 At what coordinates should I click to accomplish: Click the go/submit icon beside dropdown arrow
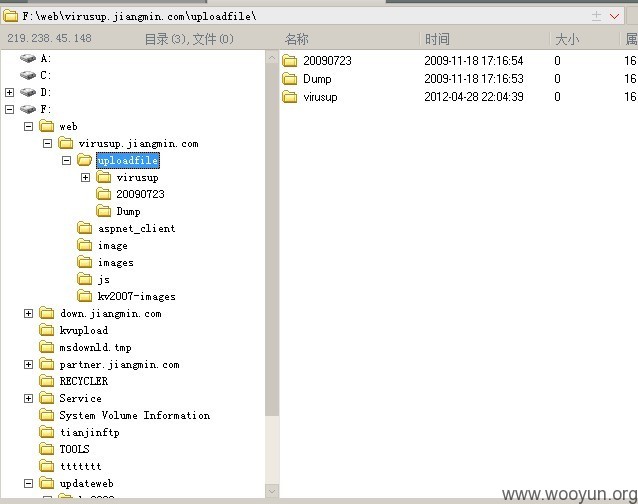point(596,16)
